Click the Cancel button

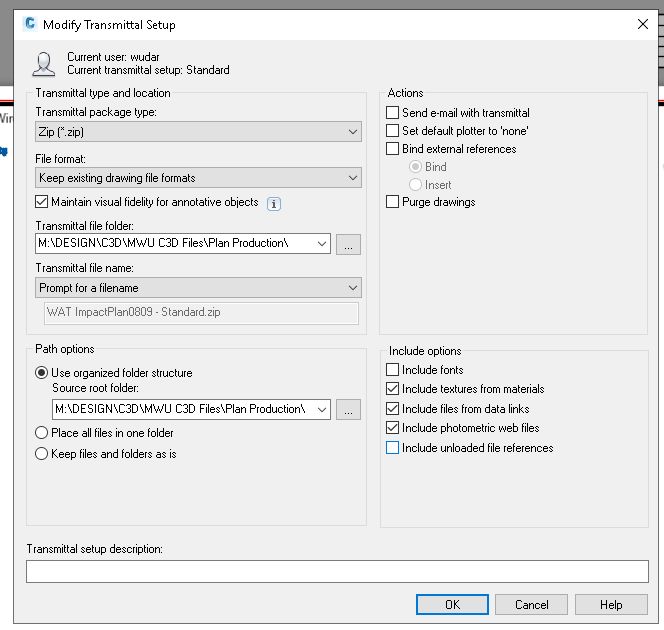tap(531, 604)
